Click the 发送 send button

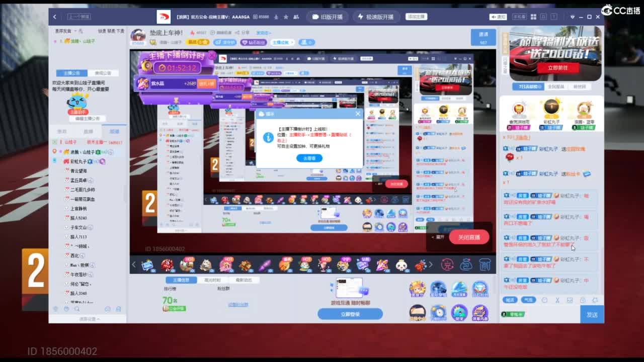592,315
